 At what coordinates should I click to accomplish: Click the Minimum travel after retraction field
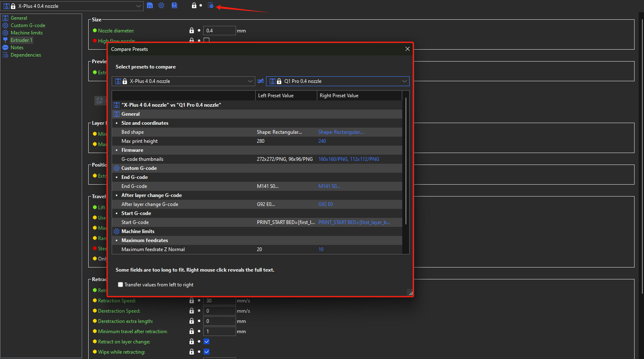220,331
